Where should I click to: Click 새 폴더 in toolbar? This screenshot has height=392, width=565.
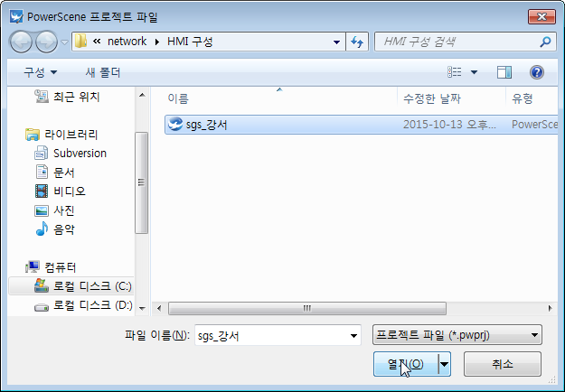103,72
